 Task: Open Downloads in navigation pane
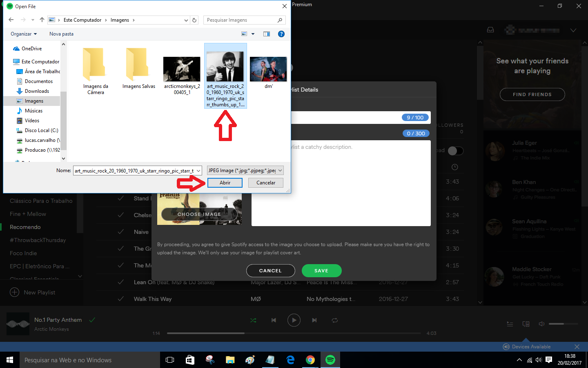tap(37, 91)
